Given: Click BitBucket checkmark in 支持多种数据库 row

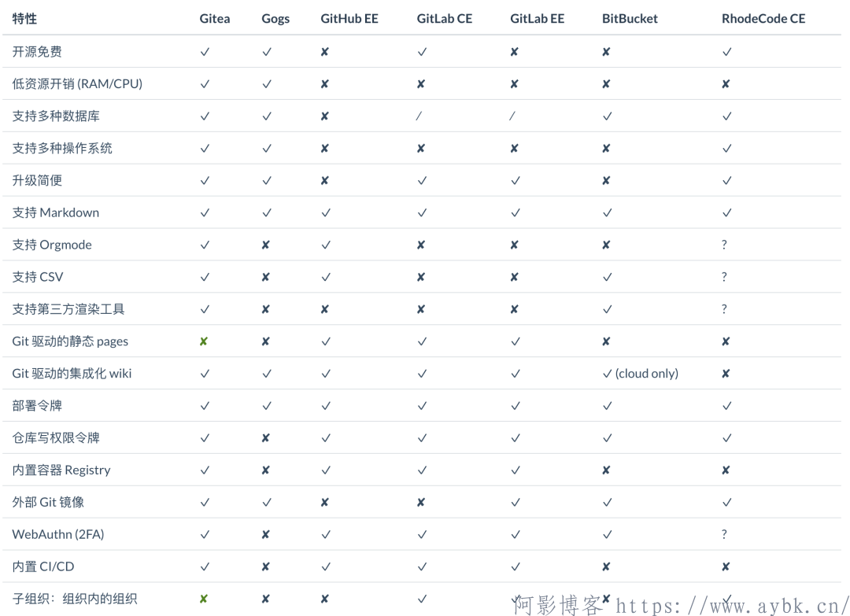Looking at the screenshot, I should pyautogui.click(x=607, y=116).
